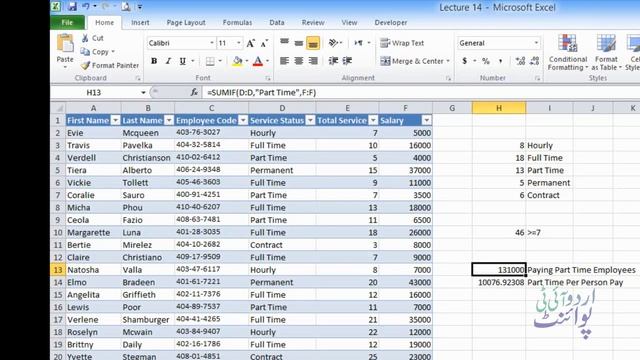Click the select-all corner of the grid
This screenshot has height=360, width=640.
(59, 108)
